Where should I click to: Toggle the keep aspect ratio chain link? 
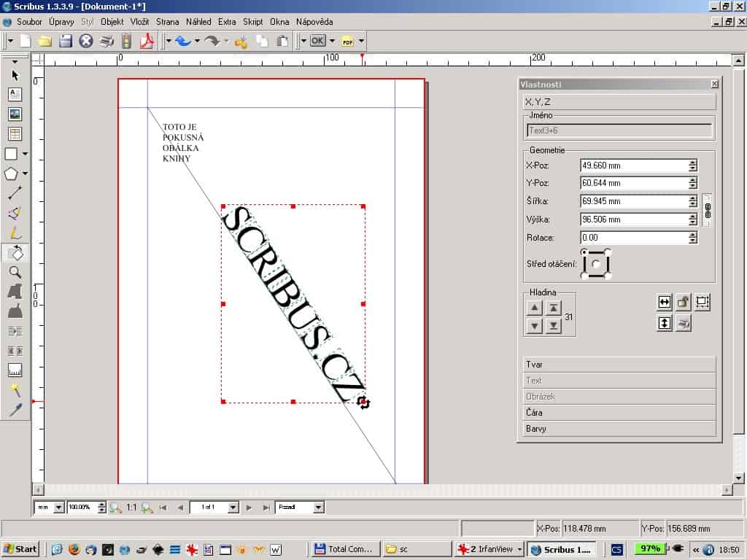click(708, 210)
